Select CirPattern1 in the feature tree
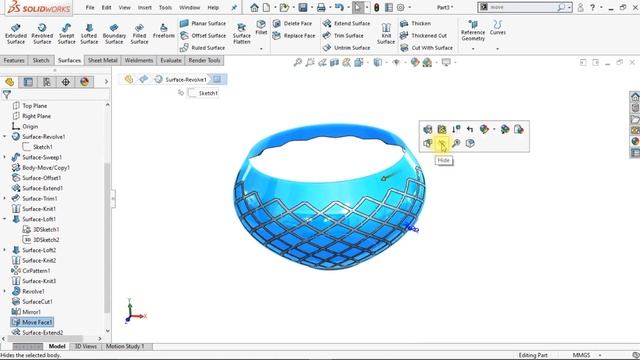Viewport: 640px width, 360px height. (31, 271)
